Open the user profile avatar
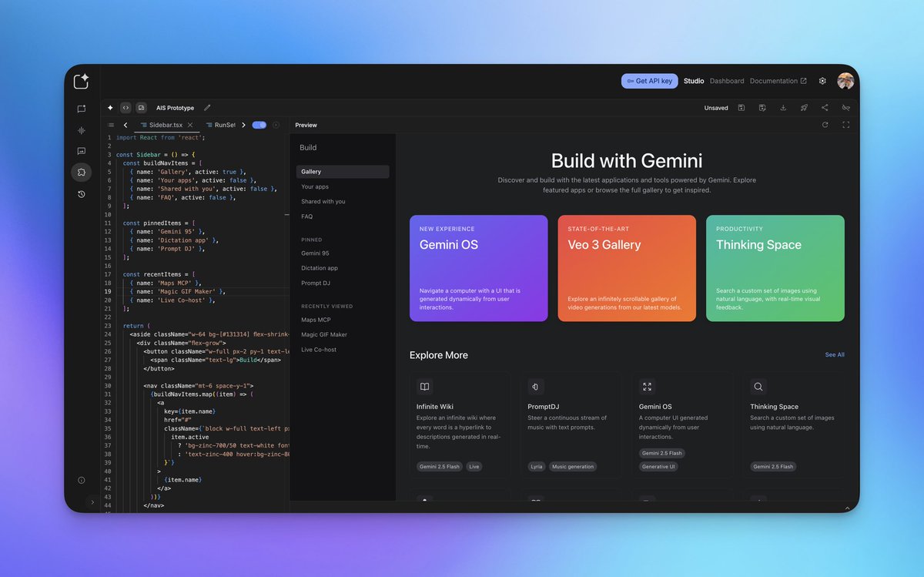This screenshot has width=924, height=577. coord(845,81)
